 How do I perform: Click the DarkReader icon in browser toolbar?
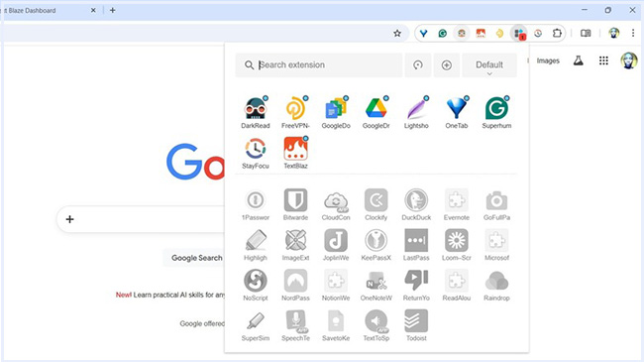point(462,34)
